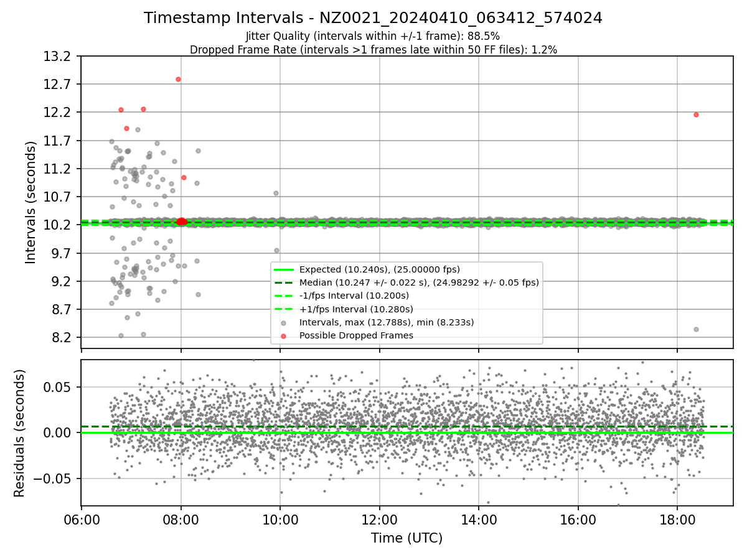Click the lone gray point near 10.75s at 10:00

276,193
